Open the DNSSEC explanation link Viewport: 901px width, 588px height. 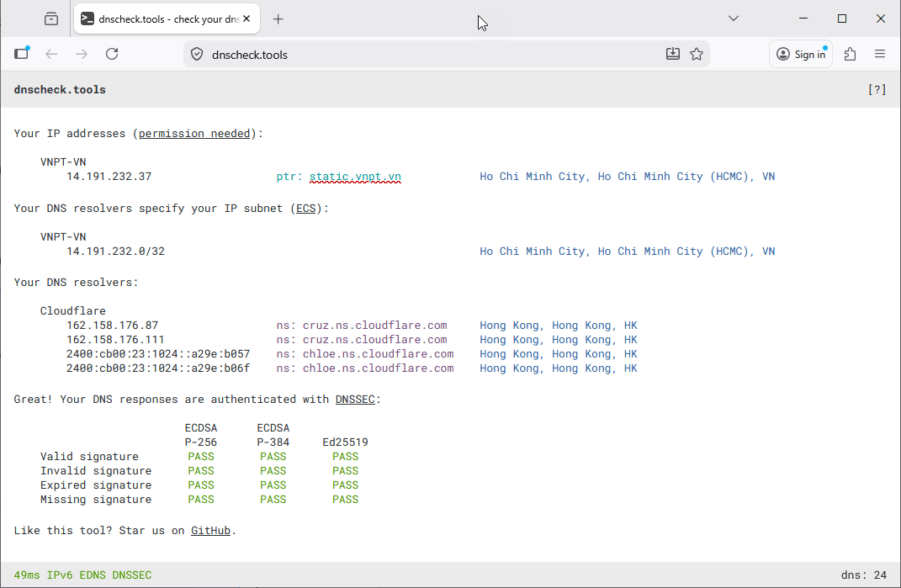point(355,399)
